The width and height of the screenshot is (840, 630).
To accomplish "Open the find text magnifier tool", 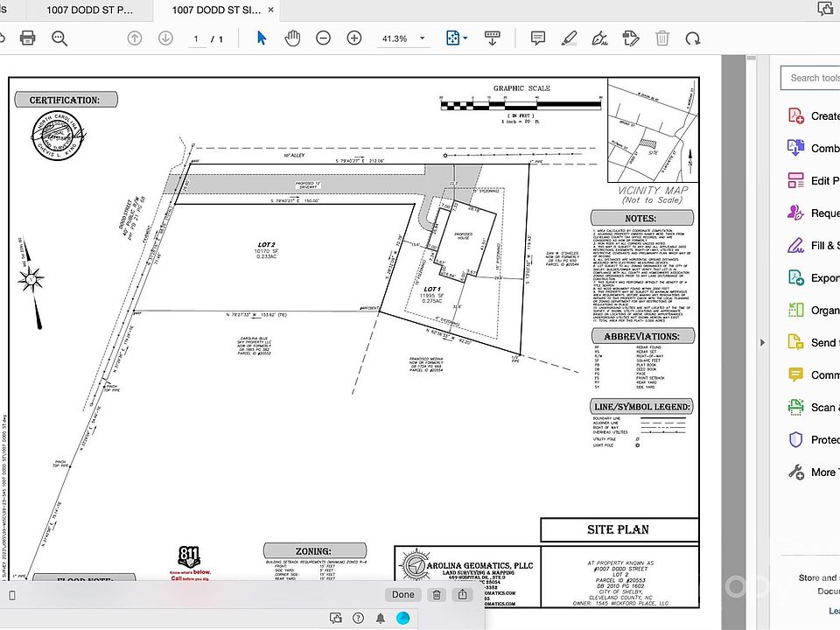I will (x=59, y=38).
